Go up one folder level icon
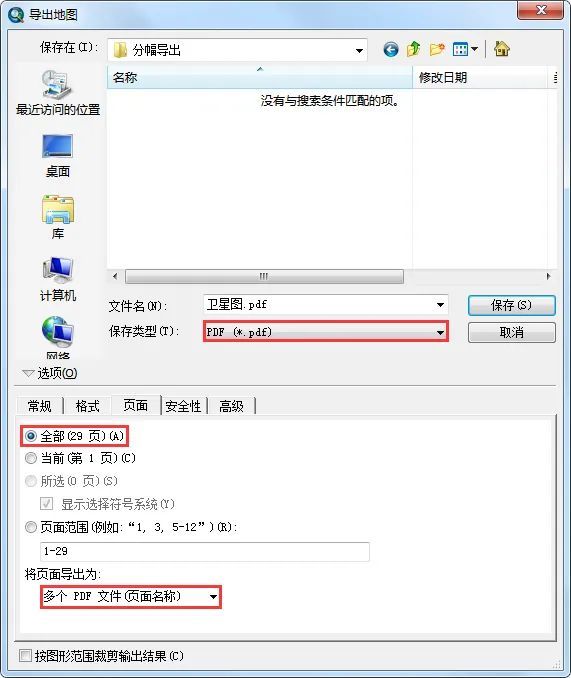This screenshot has height=678, width=571. [413, 49]
